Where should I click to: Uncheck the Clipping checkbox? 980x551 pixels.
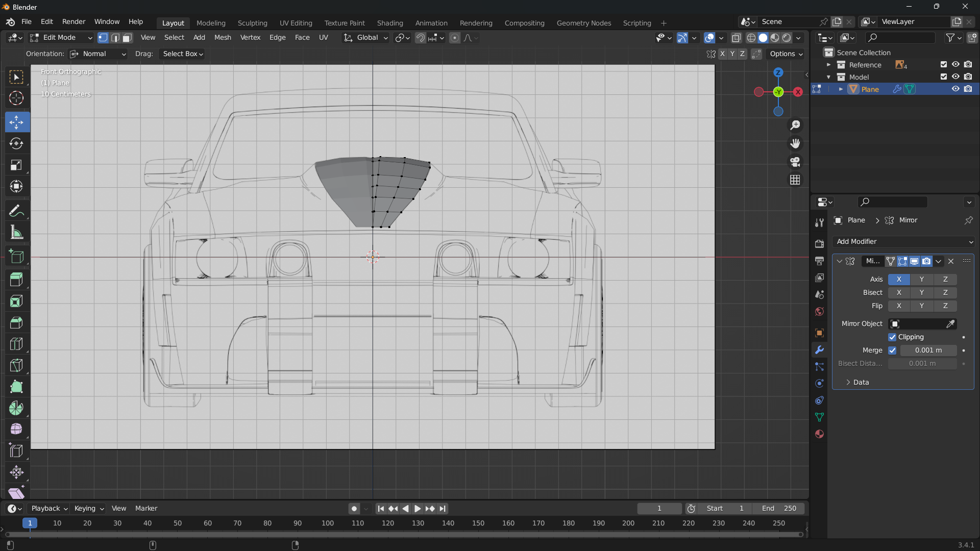(892, 337)
